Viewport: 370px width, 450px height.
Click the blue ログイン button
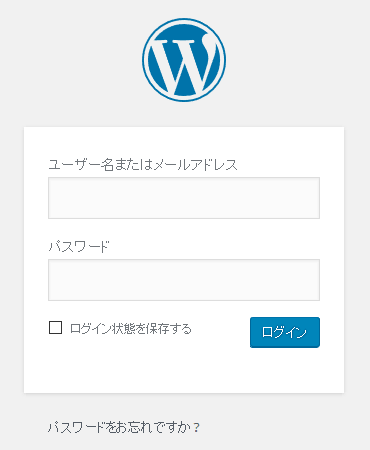pos(285,332)
